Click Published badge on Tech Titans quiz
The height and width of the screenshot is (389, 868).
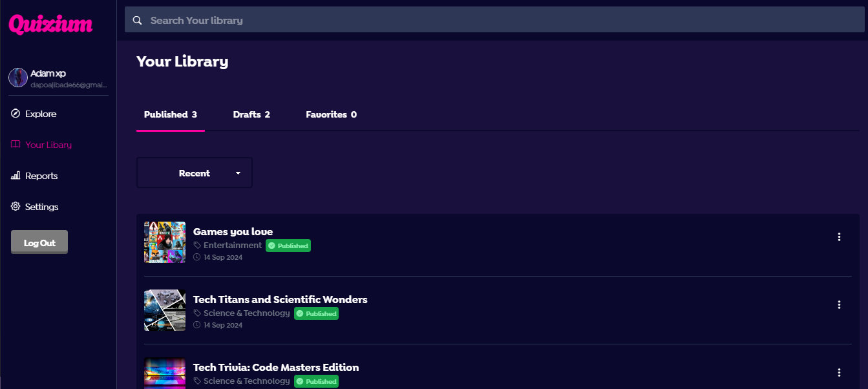click(317, 313)
